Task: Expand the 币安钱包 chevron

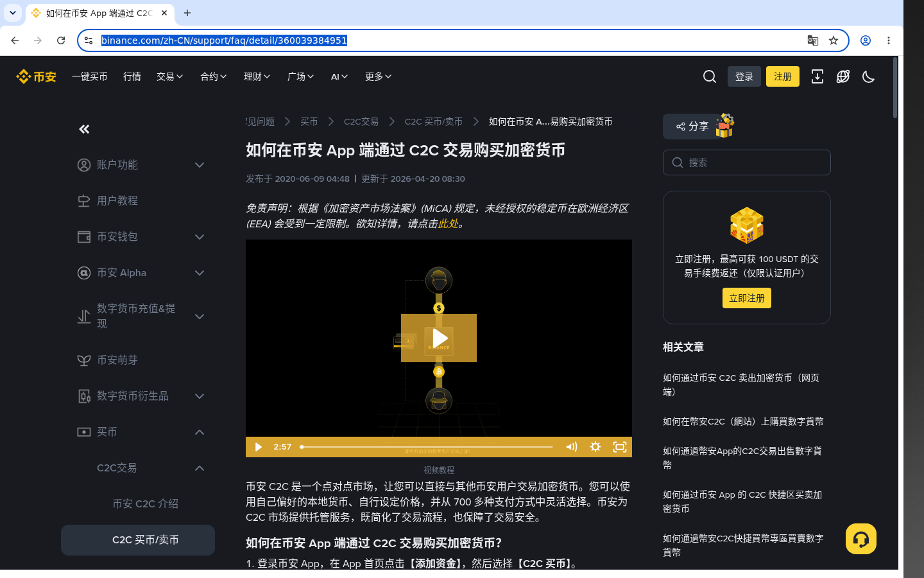Action: [x=200, y=237]
